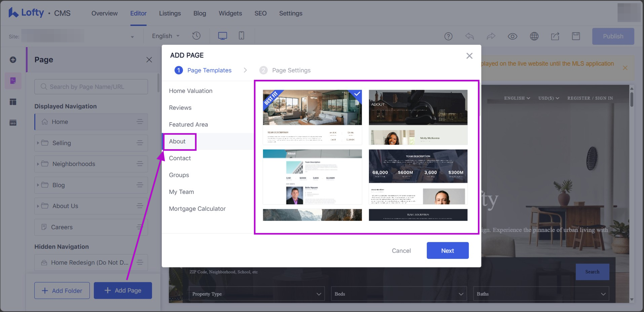The width and height of the screenshot is (644, 312).
Task: Select the dark About template with Molly McKenna
Action: (418, 117)
